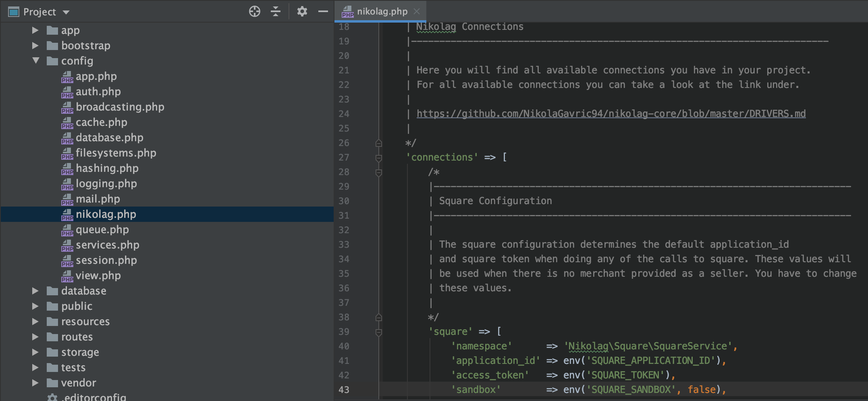The height and width of the screenshot is (401, 868).
Task: Fold the 'square' array at line 39
Action: [x=379, y=332]
